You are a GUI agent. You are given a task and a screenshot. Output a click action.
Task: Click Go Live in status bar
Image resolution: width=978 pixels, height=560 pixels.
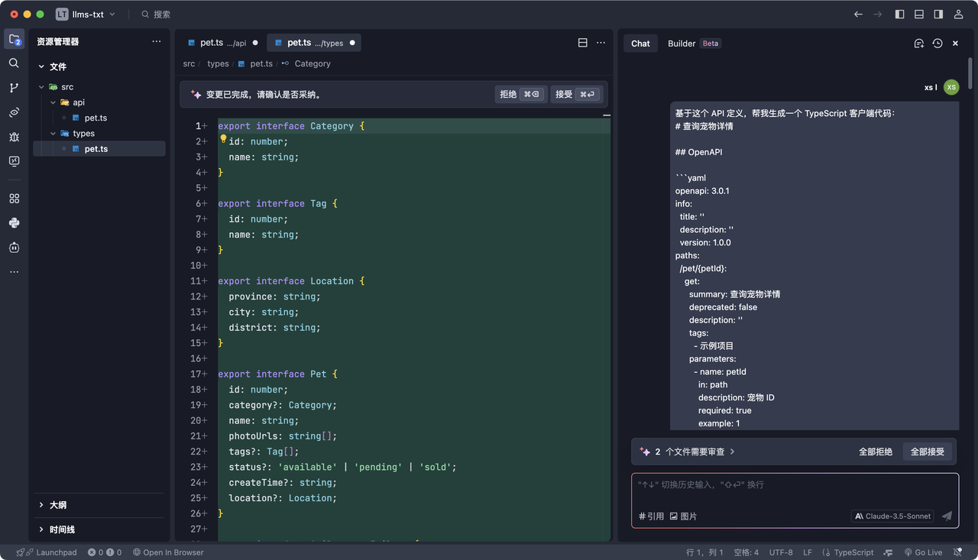point(923,552)
